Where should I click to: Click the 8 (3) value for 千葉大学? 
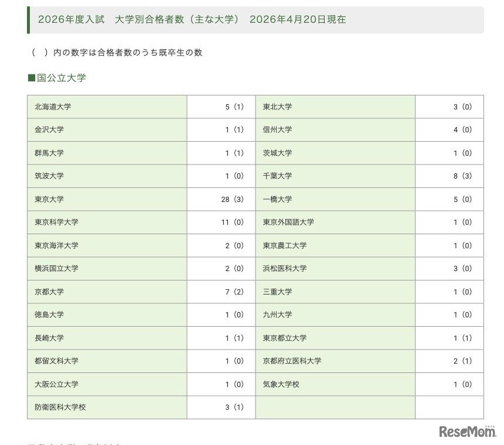point(462,176)
